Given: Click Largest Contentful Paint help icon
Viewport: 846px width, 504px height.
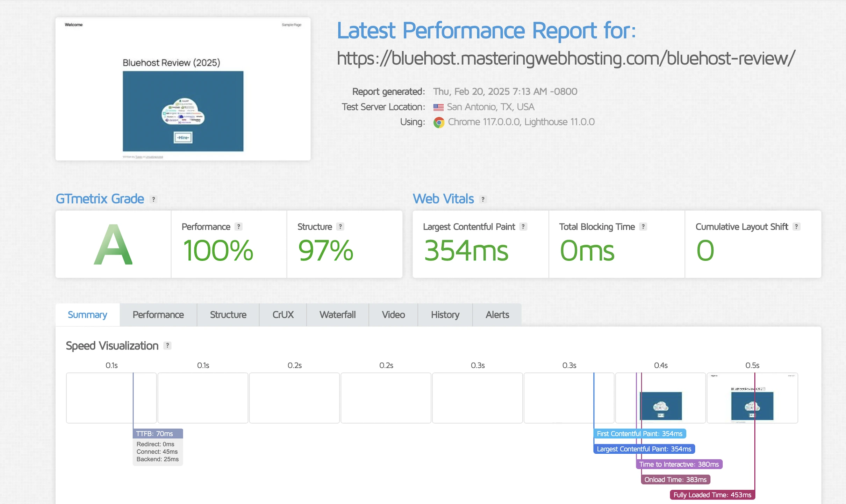Looking at the screenshot, I should 523,226.
